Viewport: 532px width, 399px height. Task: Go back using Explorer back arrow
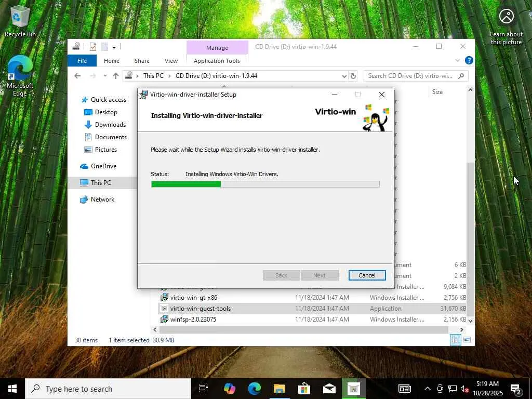(78, 76)
